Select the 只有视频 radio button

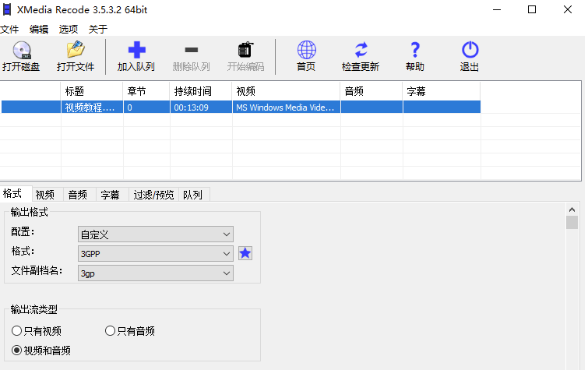click(16, 330)
